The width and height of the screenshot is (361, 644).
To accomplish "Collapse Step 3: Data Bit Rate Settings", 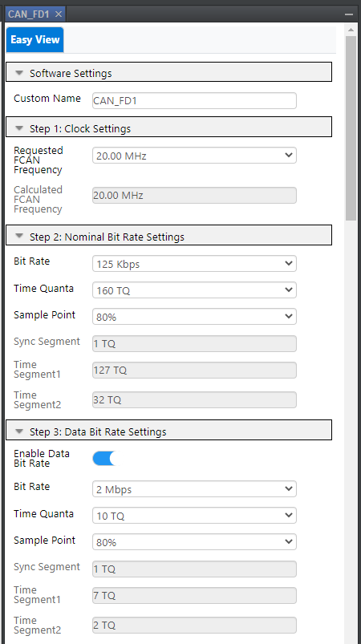I will pyautogui.click(x=19, y=431).
